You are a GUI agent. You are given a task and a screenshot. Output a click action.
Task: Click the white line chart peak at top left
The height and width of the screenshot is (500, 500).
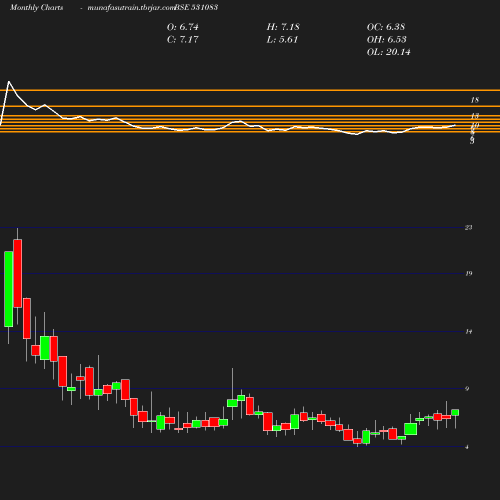tap(9, 82)
